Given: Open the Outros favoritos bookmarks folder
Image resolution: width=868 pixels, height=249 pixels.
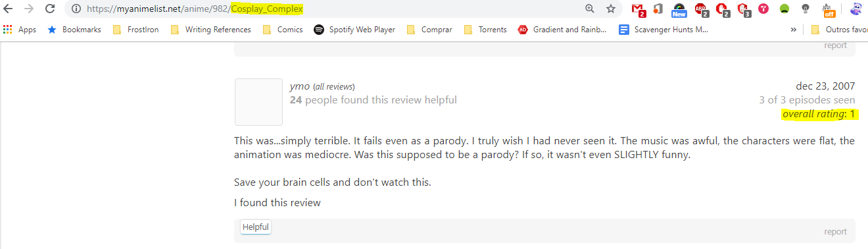Looking at the screenshot, I should (x=839, y=30).
